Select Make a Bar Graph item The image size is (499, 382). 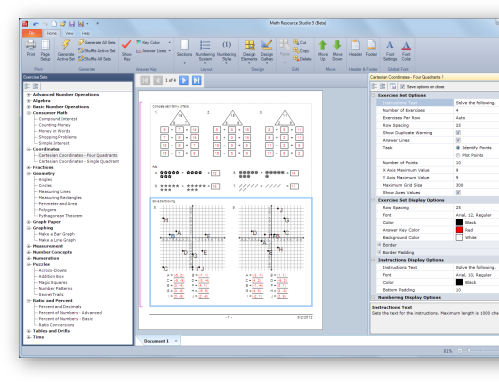(57, 234)
